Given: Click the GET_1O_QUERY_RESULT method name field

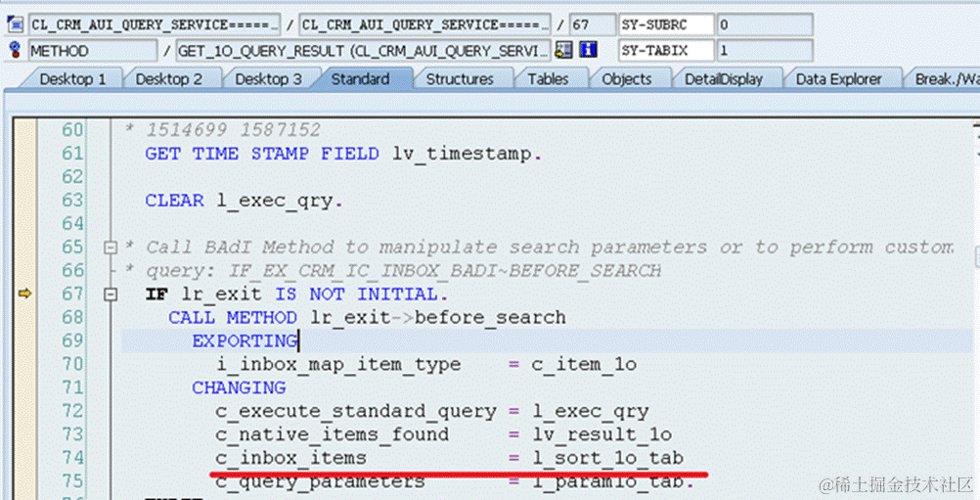Looking at the screenshot, I should [x=363, y=51].
